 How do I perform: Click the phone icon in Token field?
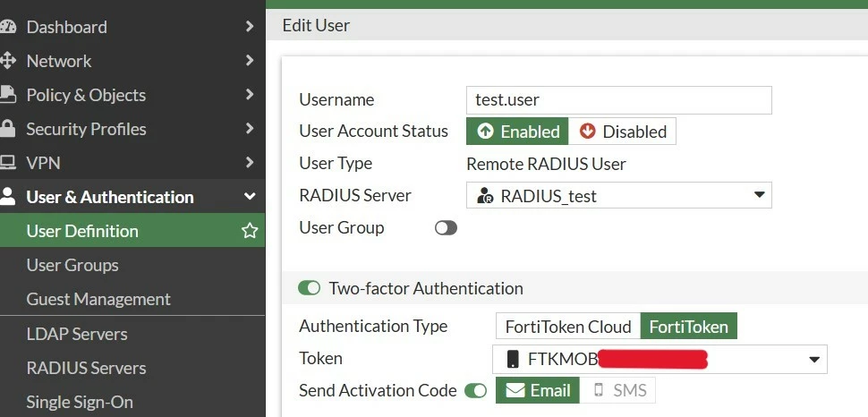pyautogui.click(x=513, y=360)
